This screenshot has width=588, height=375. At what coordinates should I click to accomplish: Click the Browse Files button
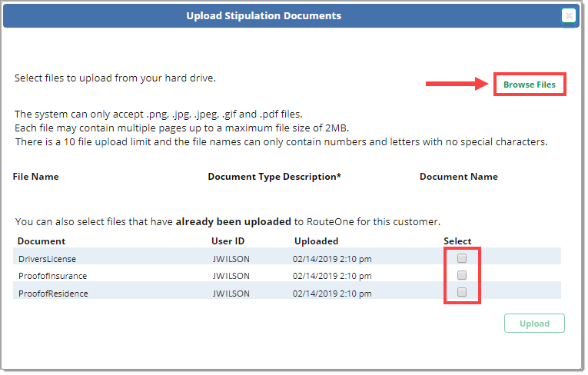point(530,85)
